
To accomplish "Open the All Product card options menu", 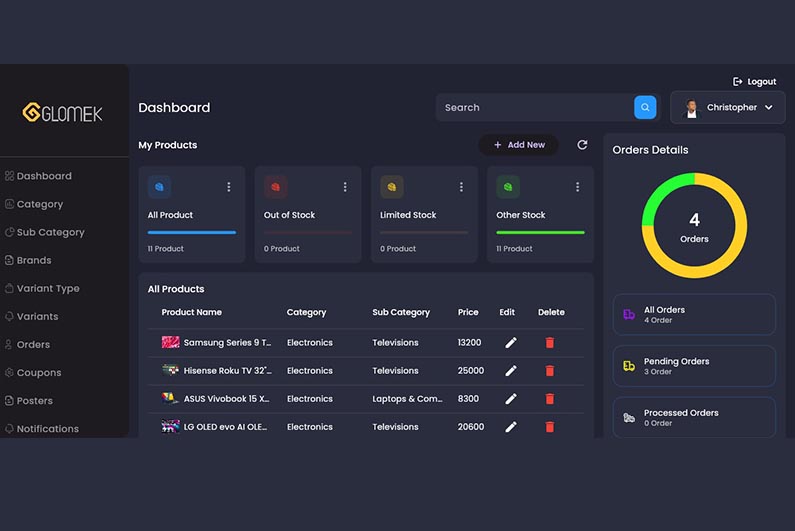I will pyautogui.click(x=229, y=187).
